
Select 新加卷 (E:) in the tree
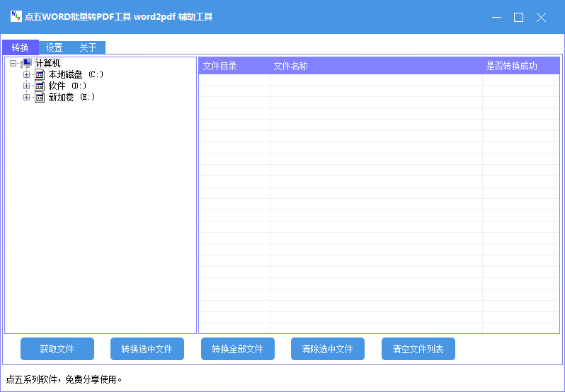coord(72,97)
